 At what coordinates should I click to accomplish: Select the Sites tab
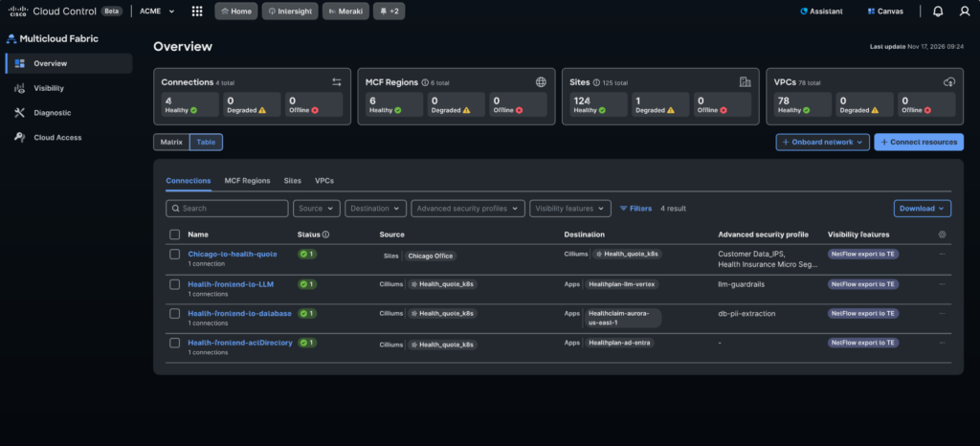(293, 181)
